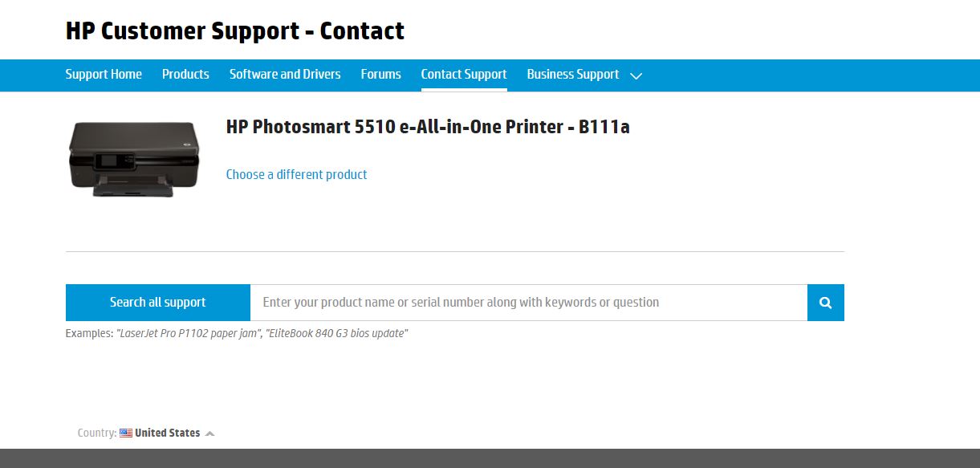Open the Business Support menu item

click(573, 75)
